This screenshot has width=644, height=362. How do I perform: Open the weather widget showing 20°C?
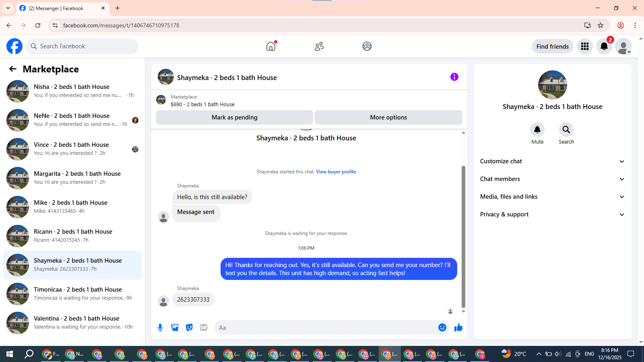pos(514,354)
